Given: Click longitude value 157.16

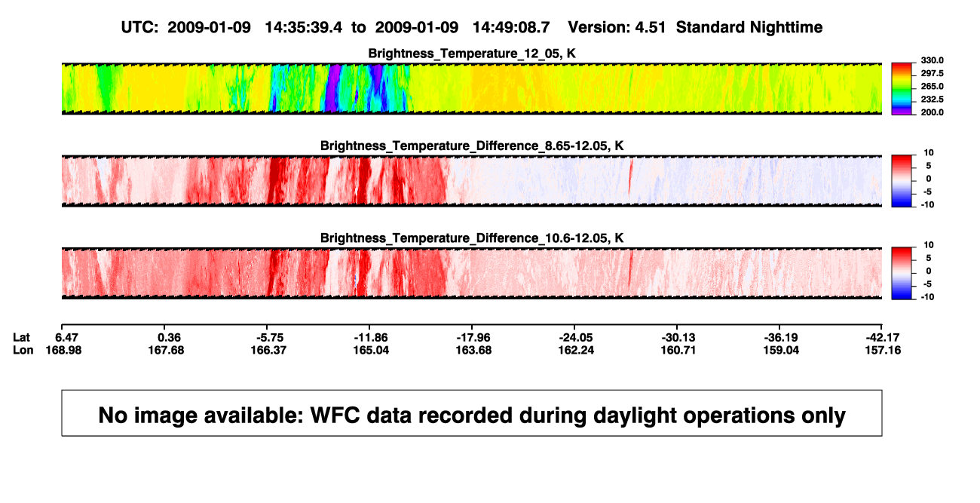Looking at the screenshot, I should click(883, 350).
